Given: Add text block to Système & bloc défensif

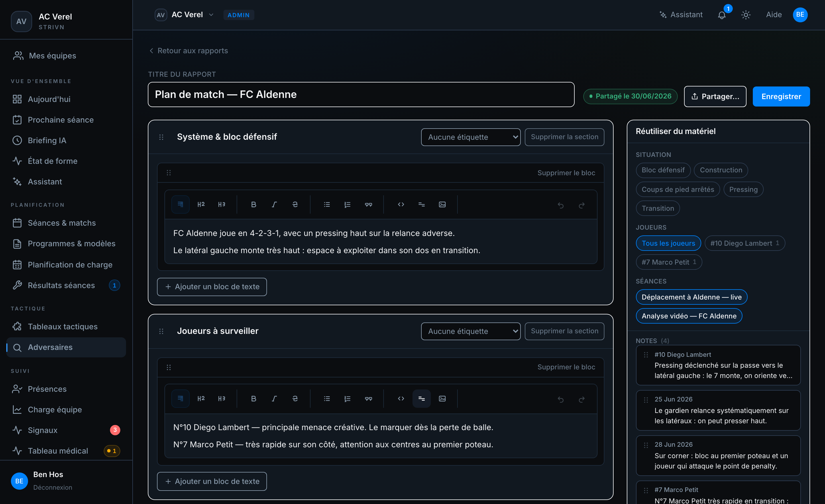Looking at the screenshot, I should (x=212, y=287).
